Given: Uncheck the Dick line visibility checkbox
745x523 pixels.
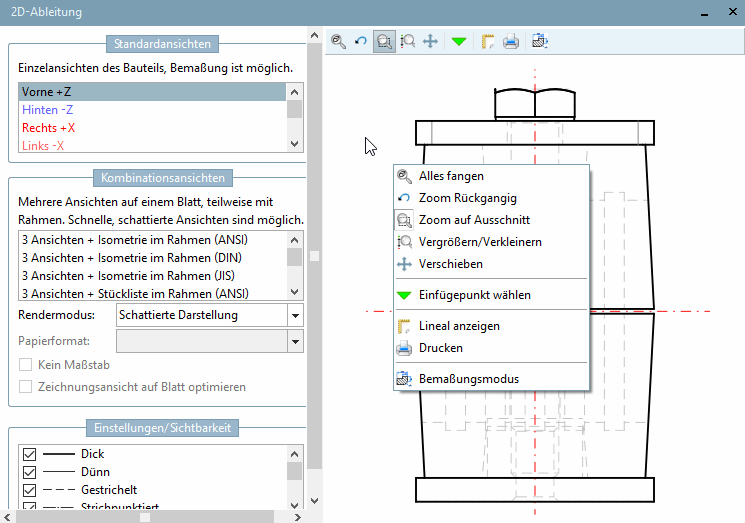Looking at the screenshot, I should click(x=29, y=454).
